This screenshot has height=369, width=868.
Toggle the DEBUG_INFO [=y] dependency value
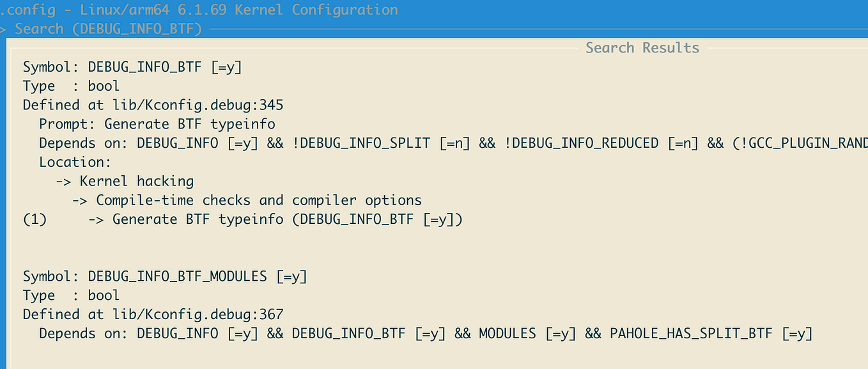click(242, 143)
